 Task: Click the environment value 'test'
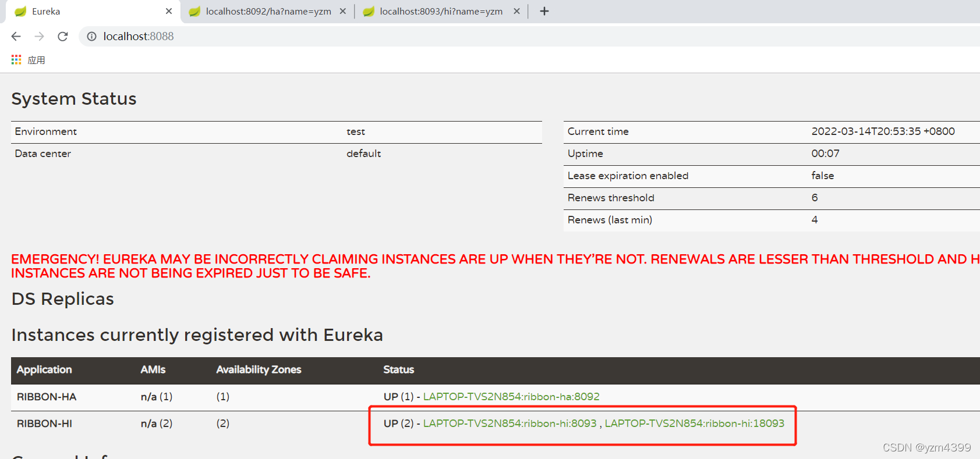click(356, 131)
